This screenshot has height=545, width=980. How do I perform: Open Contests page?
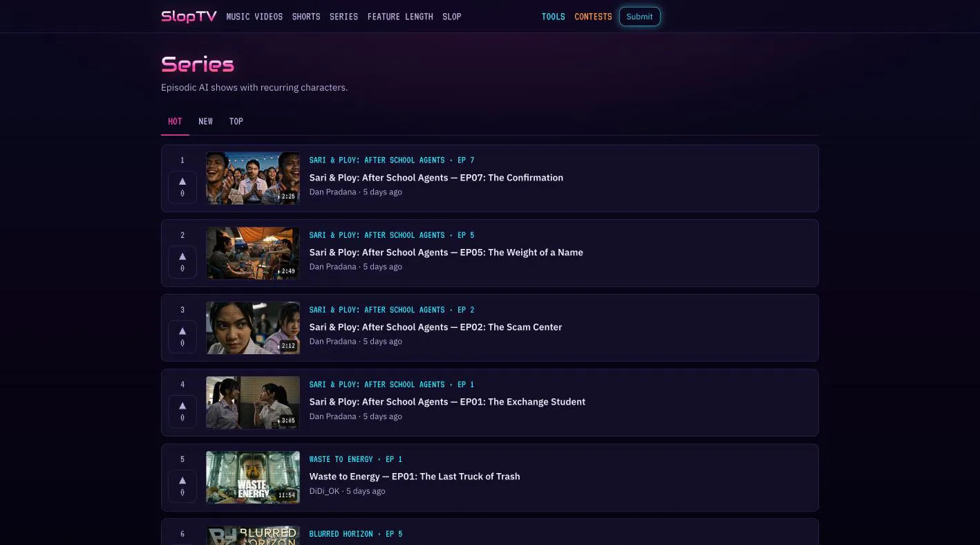tap(593, 17)
